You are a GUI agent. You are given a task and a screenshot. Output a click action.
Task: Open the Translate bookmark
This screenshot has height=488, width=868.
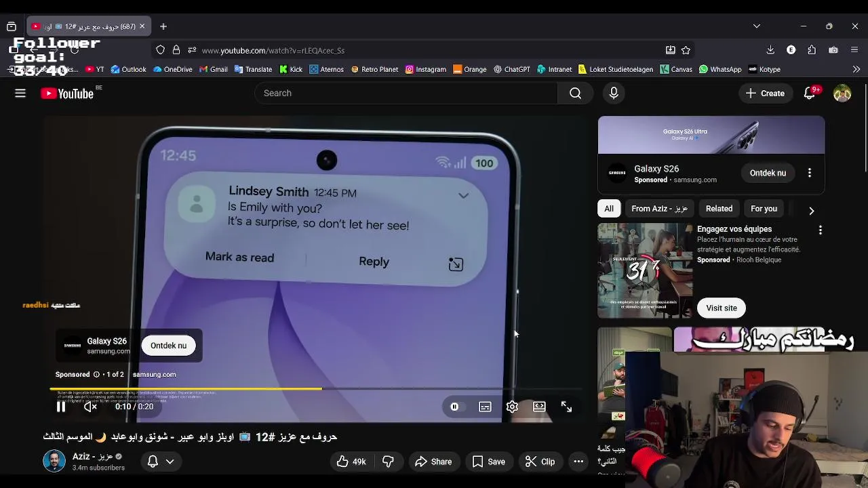tap(253, 69)
